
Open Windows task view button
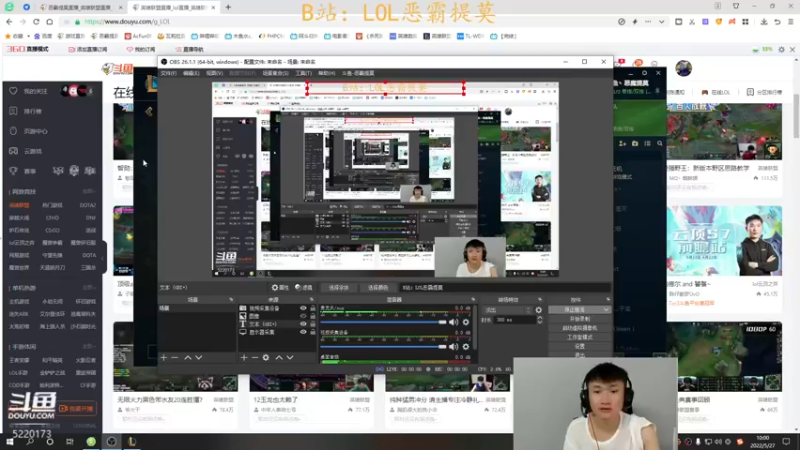point(69,441)
